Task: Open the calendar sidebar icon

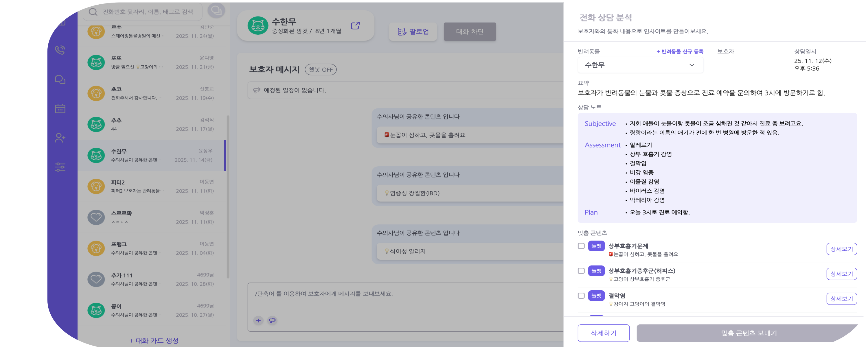Action: click(60, 108)
